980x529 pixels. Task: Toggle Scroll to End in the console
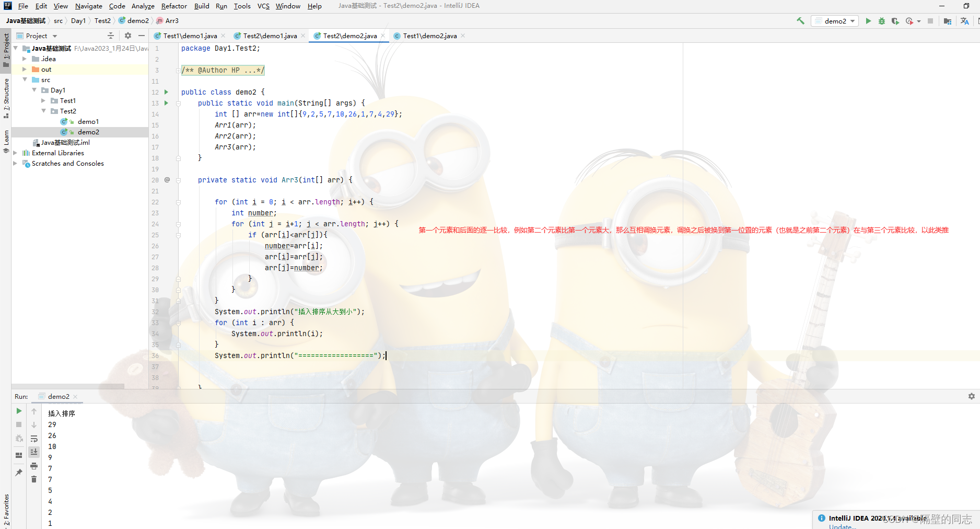click(34, 452)
